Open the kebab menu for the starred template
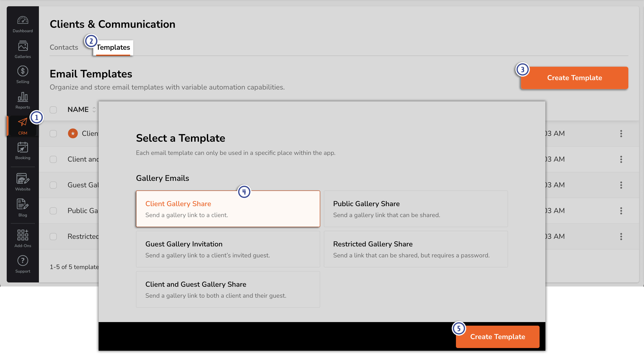This screenshot has width=644, height=359. click(x=621, y=134)
